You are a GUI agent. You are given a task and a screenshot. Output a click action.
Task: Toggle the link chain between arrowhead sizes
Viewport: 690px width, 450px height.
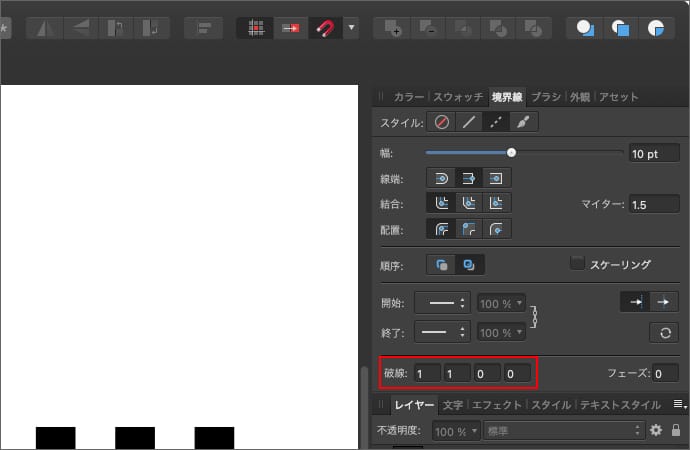point(535,317)
